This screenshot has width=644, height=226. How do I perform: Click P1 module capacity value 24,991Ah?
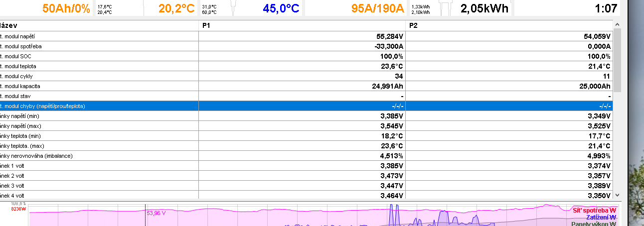pos(384,86)
